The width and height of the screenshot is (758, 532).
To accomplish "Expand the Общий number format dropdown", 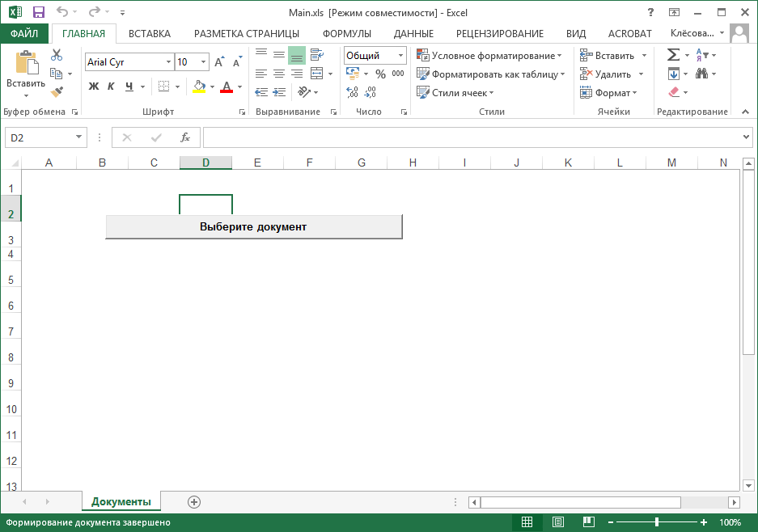I will click(x=400, y=56).
